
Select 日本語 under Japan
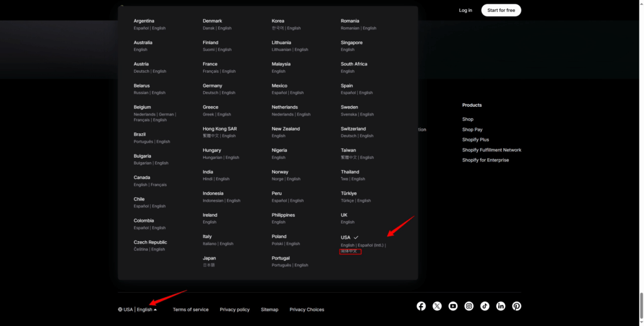tap(209, 265)
